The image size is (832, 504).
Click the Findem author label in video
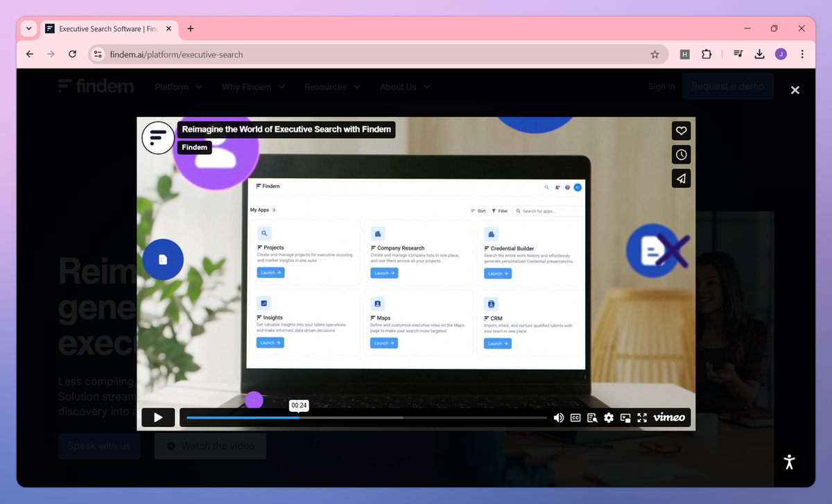195,147
